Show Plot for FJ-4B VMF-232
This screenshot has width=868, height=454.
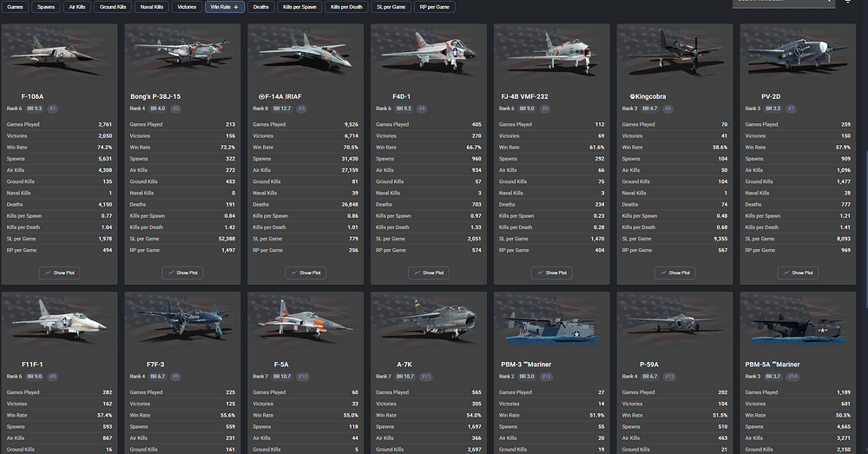(551, 273)
